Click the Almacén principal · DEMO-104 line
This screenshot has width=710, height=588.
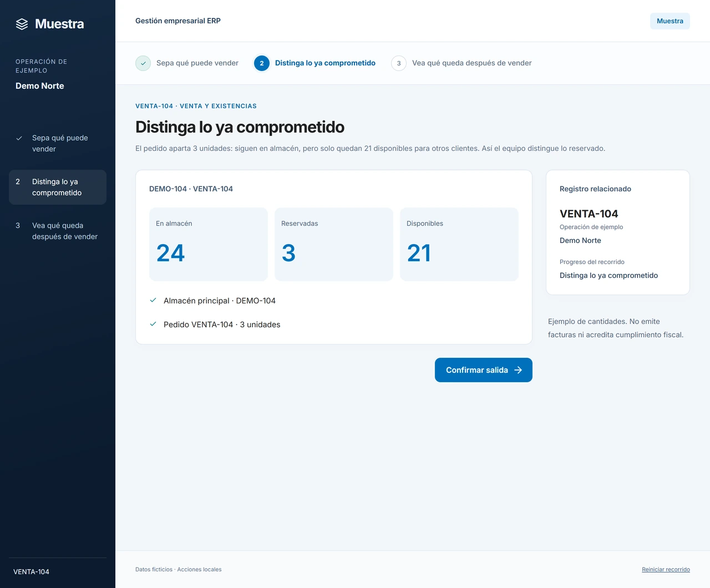coord(220,301)
